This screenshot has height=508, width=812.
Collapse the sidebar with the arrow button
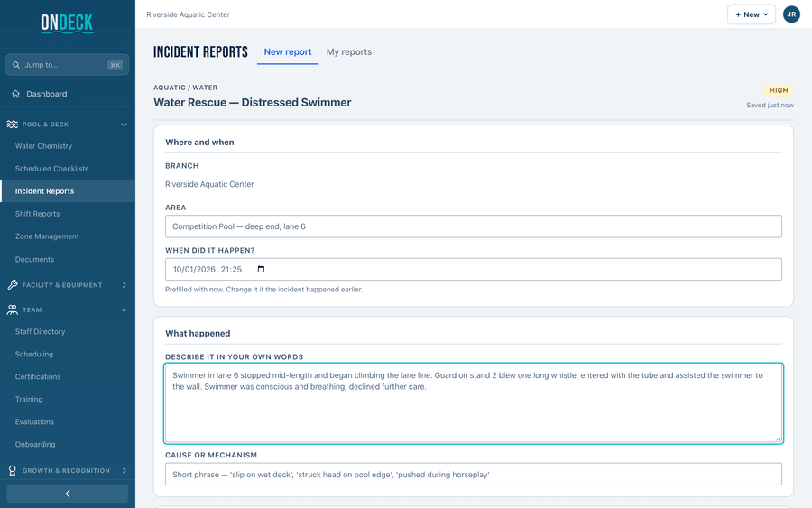[68, 494]
